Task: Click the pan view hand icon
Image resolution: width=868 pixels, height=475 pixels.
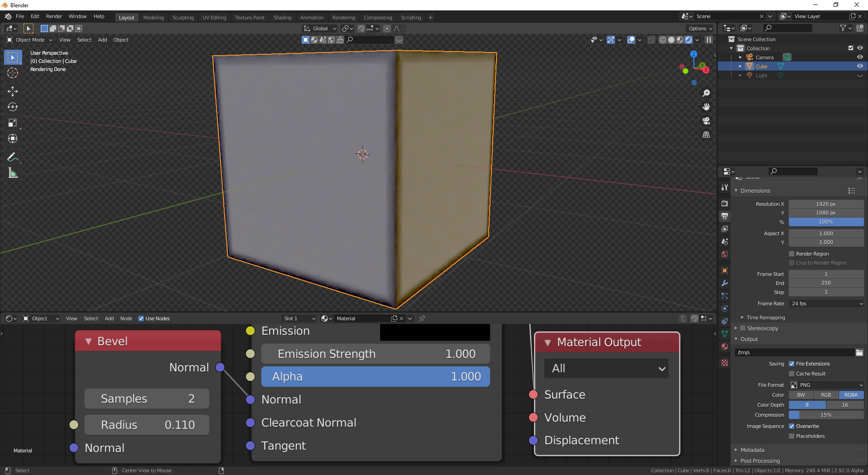Action: click(x=706, y=107)
